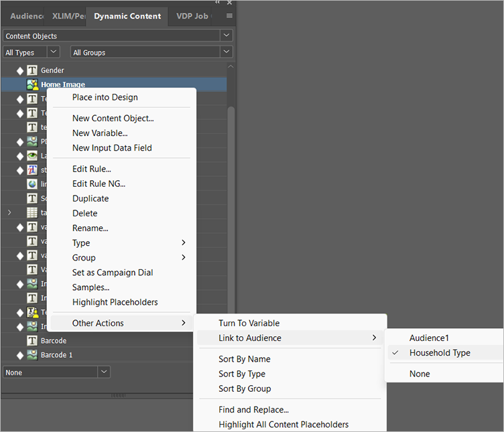Screen dimensions: 504x432
Task: Switch to the XLIM/Pe tab
Action: click(x=69, y=16)
